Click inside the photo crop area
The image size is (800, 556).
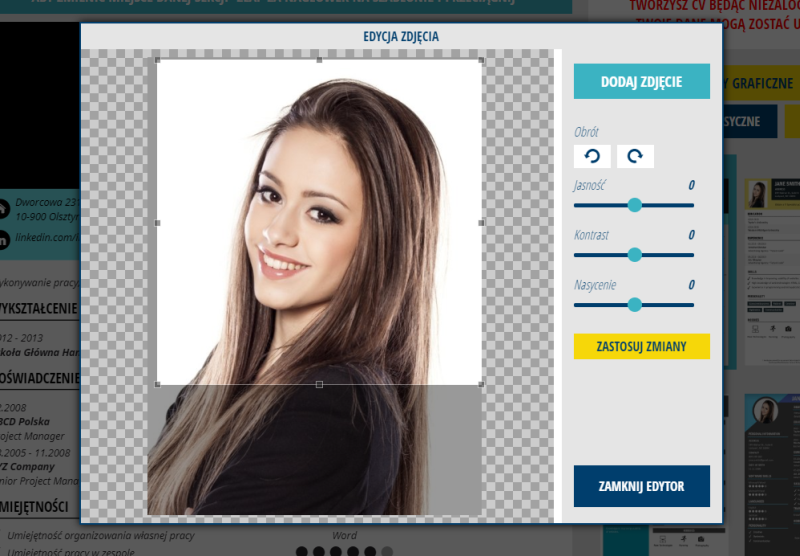click(320, 220)
